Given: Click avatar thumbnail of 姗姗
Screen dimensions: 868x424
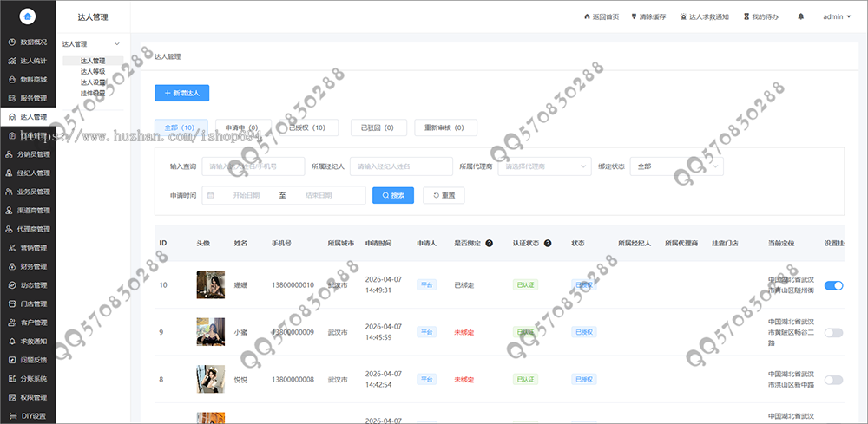Looking at the screenshot, I should [211, 284].
